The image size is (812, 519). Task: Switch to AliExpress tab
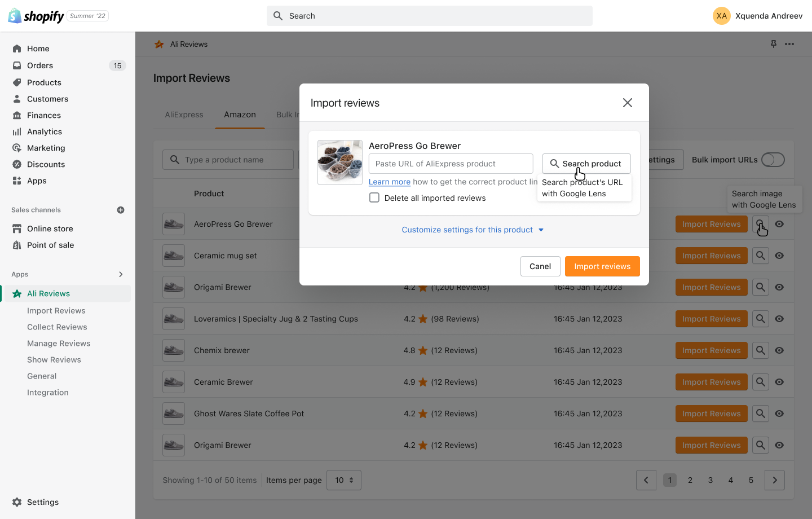pyautogui.click(x=184, y=115)
